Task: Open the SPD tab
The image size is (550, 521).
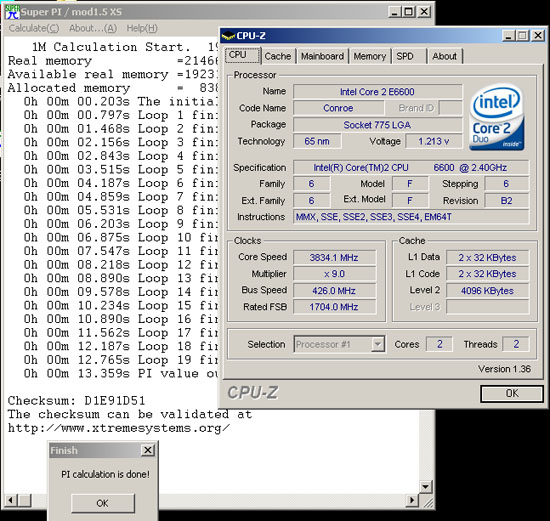Action: (405, 56)
